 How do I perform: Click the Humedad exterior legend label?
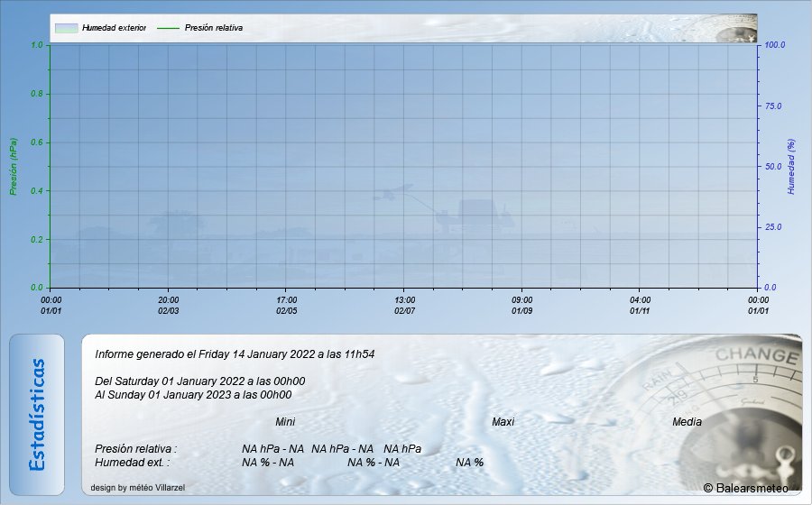114,28
